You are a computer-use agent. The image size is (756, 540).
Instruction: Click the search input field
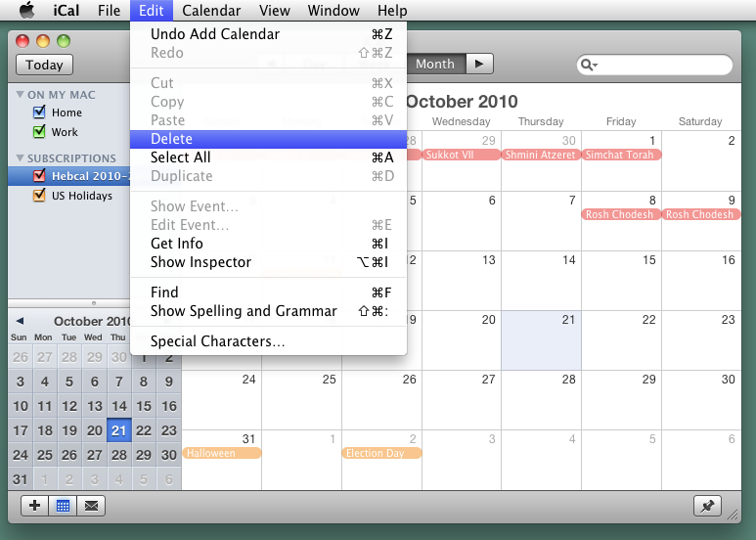click(665, 65)
